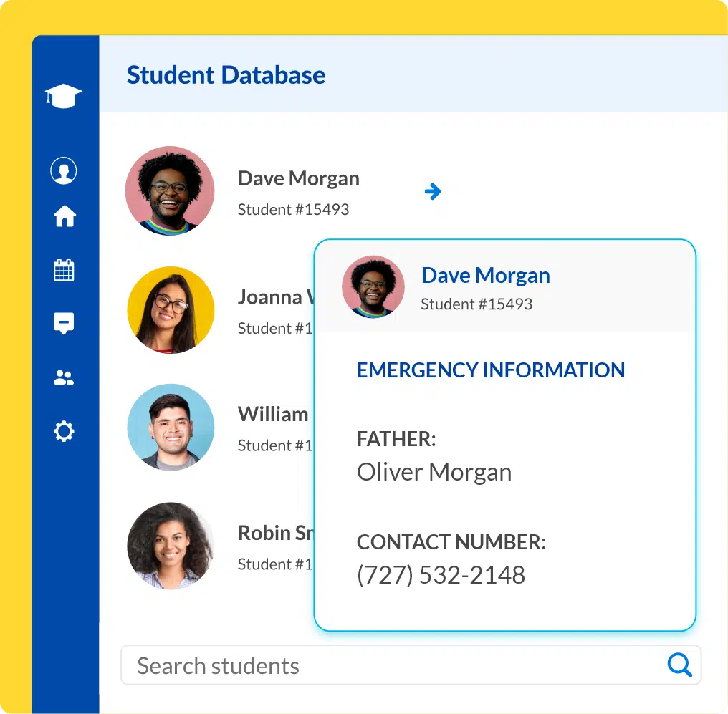Select Joanna's profile photo
The height and width of the screenshot is (714, 728).
point(171,310)
